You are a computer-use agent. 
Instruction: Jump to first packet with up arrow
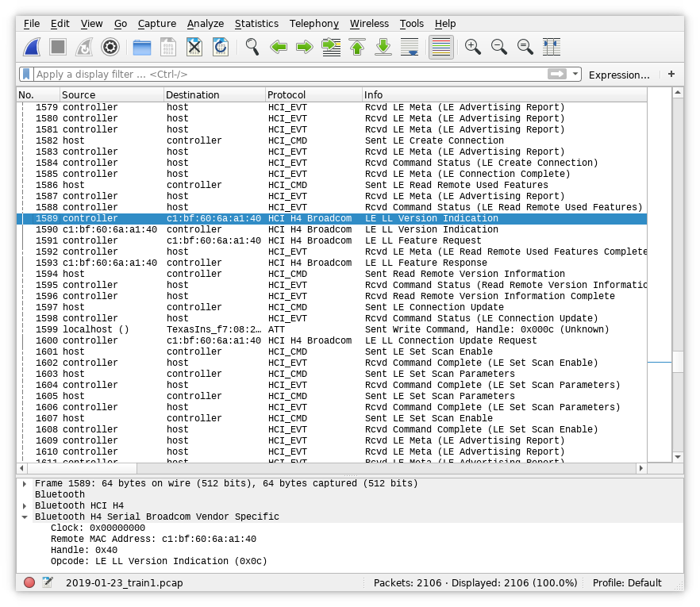(357, 47)
